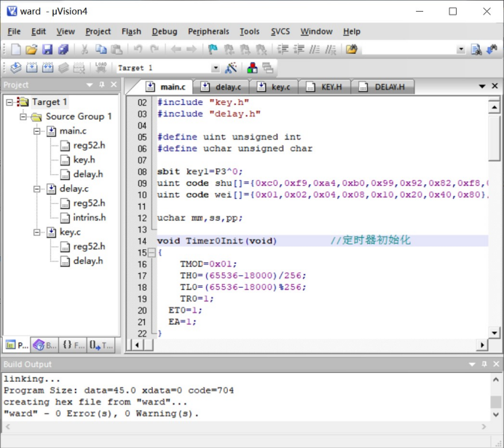Cut the selected text

point(84,50)
